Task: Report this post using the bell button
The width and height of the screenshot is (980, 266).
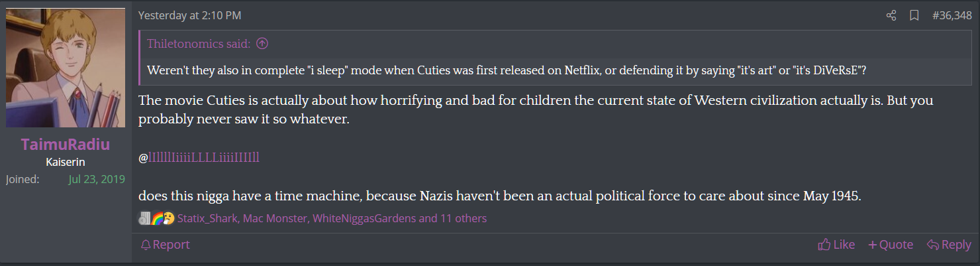Action: click(x=165, y=245)
